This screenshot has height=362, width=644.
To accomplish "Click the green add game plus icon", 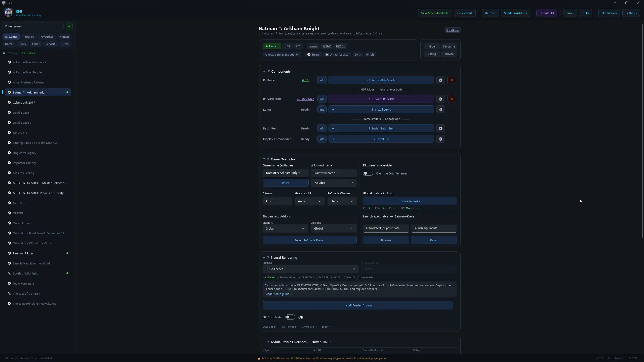I will [69, 26].
